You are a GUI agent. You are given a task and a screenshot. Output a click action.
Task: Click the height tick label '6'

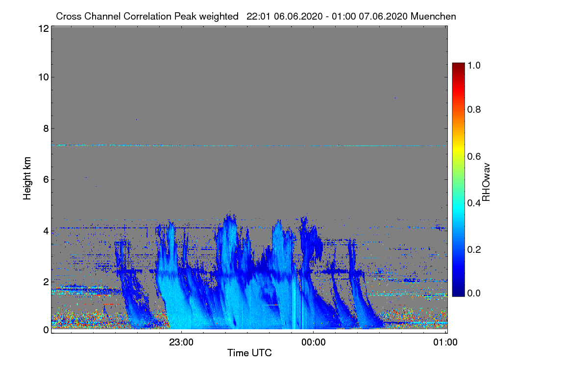pyautogui.click(x=46, y=180)
